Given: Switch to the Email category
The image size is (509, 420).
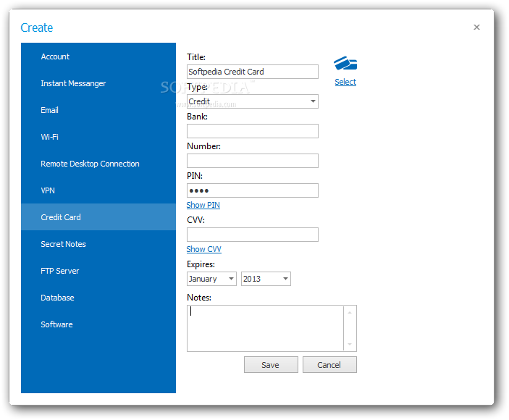Looking at the screenshot, I should click(x=98, y=110).
